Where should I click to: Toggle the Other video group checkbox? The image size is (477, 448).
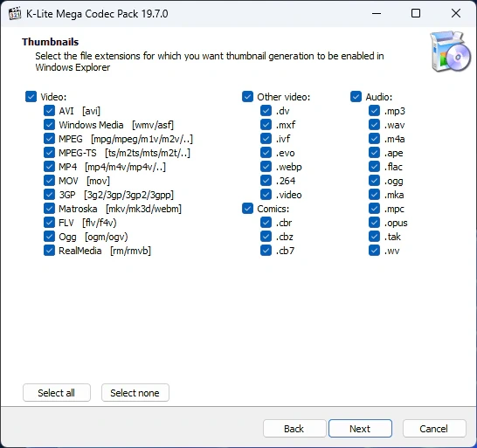(247, 97)
